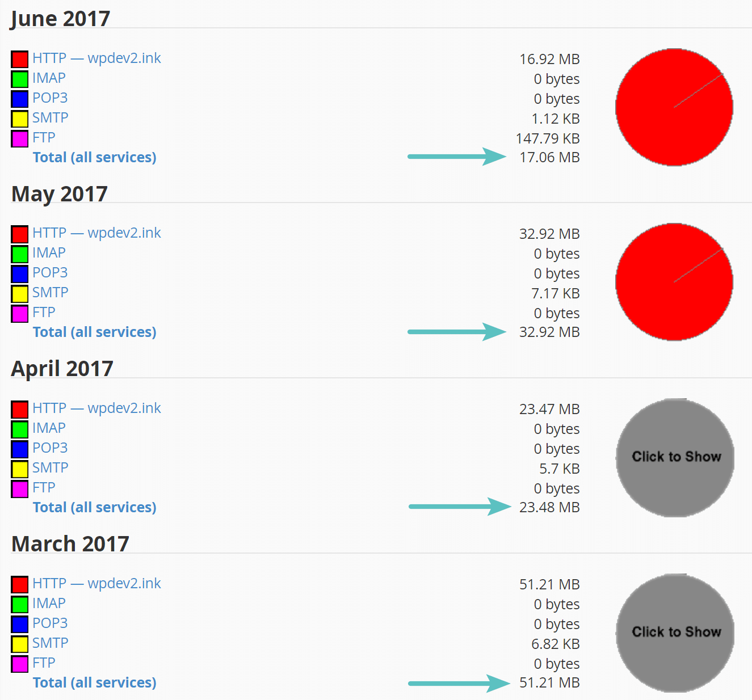Click the red HTTP legend square for May 2017
Image resolution: width=752 pixels, height=700 pixels.
coord(19,234)
